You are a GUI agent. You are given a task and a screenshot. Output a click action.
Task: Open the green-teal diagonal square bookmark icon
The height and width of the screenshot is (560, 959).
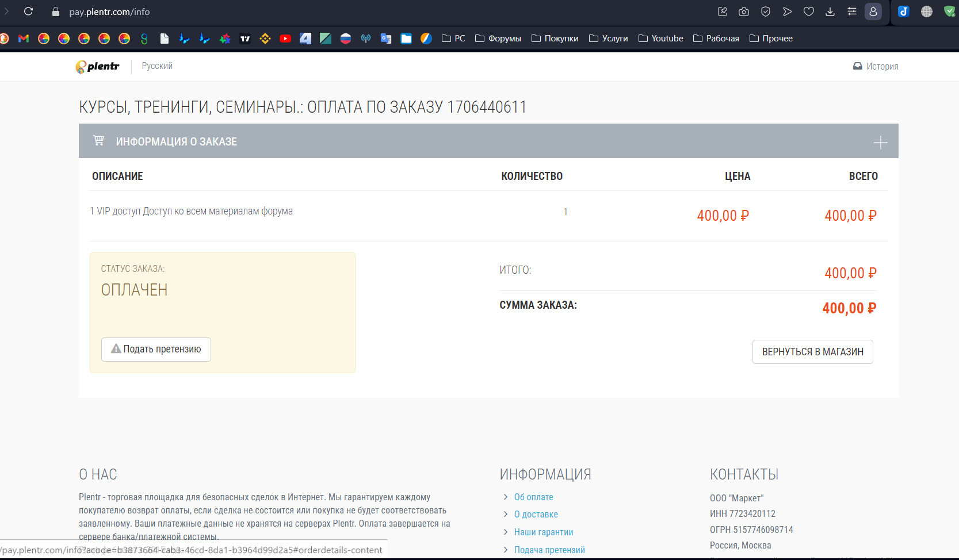pyautogui.click(x=326, y=39)
